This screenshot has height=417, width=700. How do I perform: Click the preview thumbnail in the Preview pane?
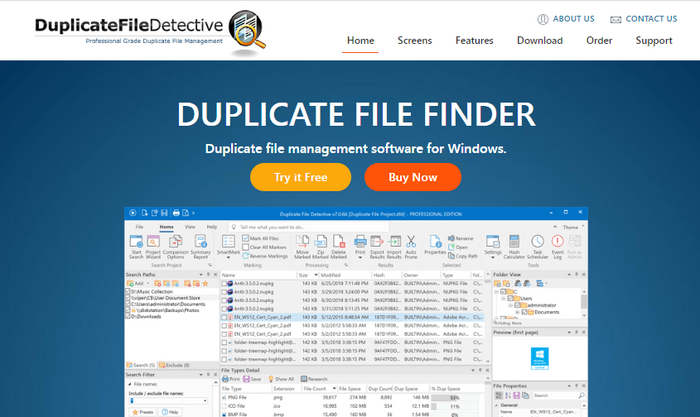pos(539,359)
